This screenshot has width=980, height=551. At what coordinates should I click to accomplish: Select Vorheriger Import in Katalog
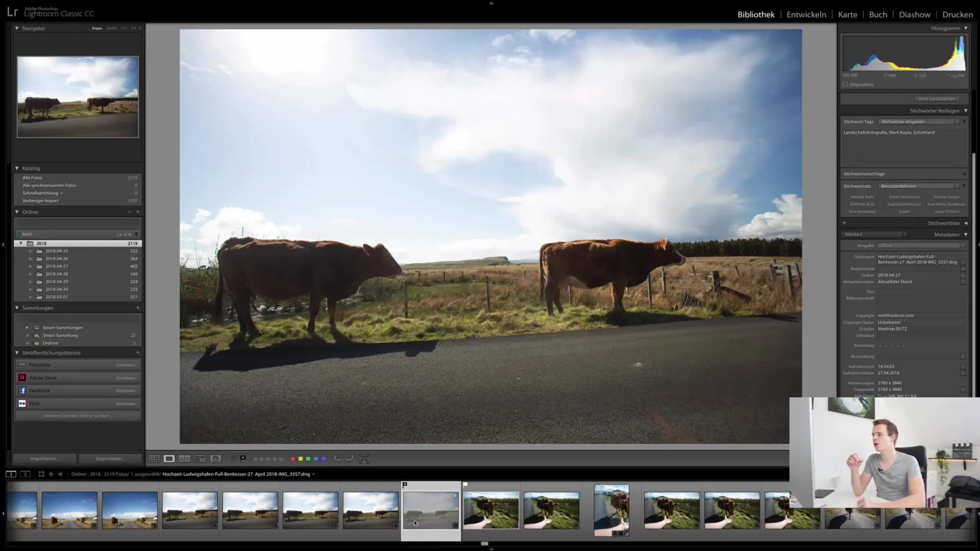click(78, 201)
